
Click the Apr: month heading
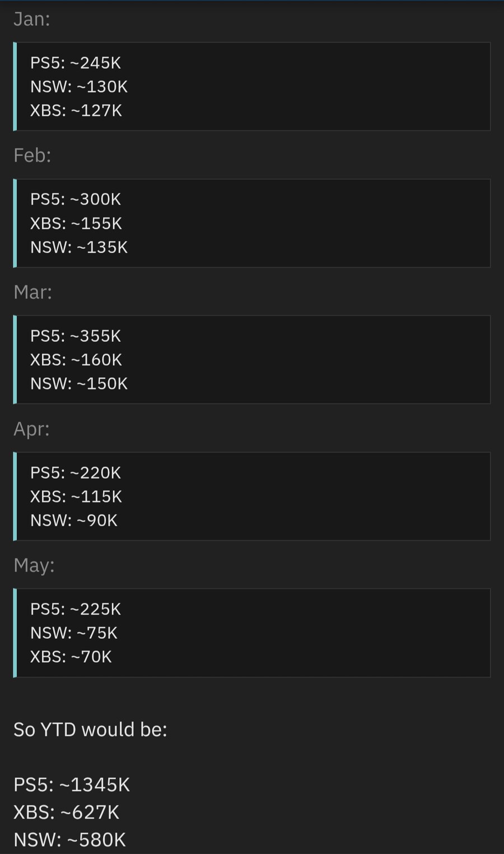coord(32,429)
